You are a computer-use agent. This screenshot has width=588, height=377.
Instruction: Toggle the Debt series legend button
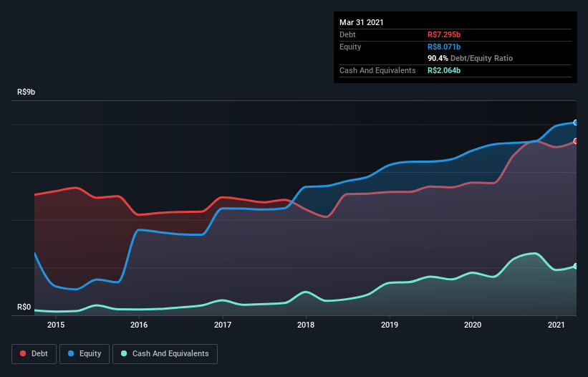coord(34,354)
